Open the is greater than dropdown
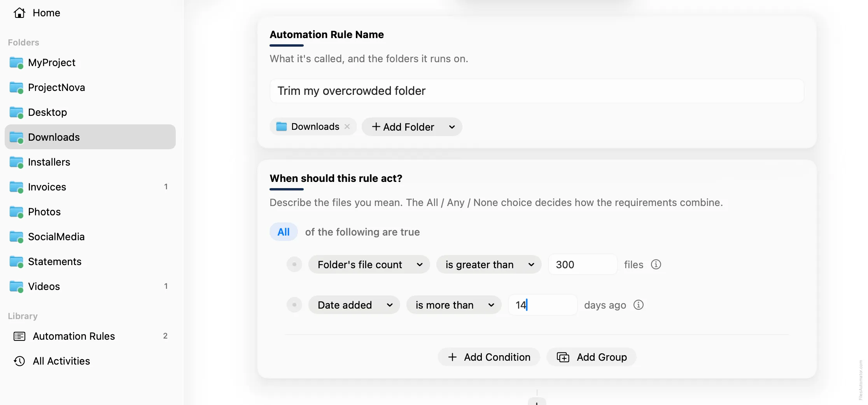 tap(489, 265)
